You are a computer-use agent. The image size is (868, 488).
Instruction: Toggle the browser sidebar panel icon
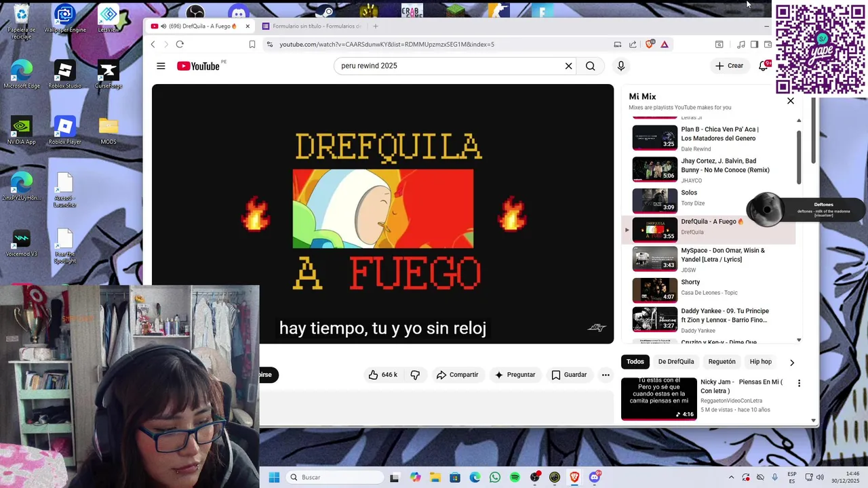click(x=754, y=44)
